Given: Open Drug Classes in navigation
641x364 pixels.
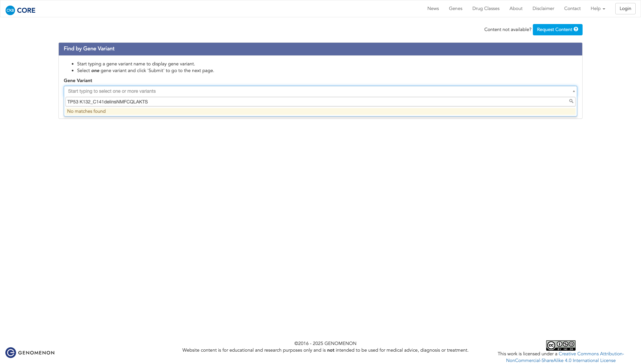Looking at the screenshot, I should tap(486, 9).
